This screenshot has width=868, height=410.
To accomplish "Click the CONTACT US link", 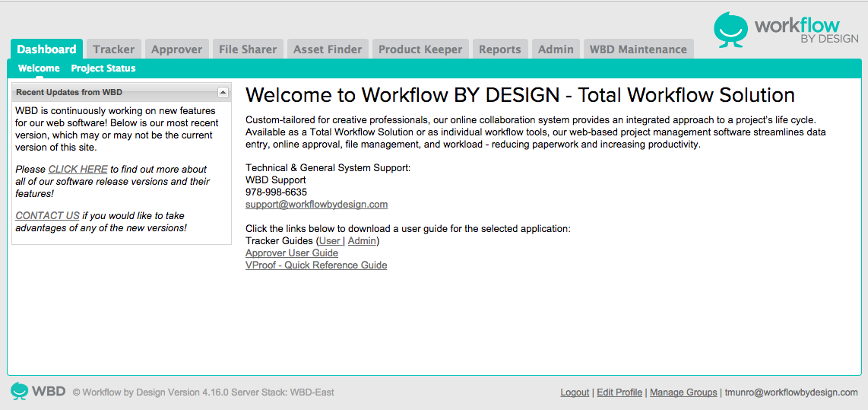I will (48, 215).
